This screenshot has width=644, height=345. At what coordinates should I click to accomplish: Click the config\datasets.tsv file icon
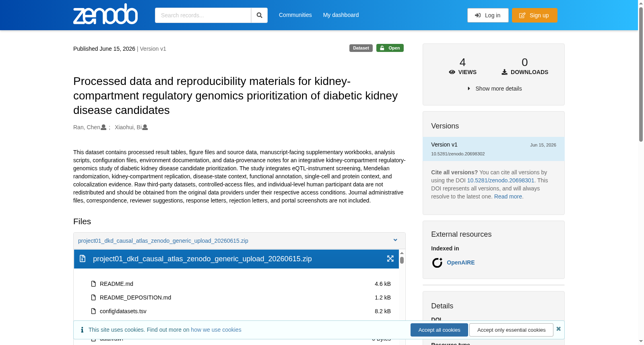(93, 311)
